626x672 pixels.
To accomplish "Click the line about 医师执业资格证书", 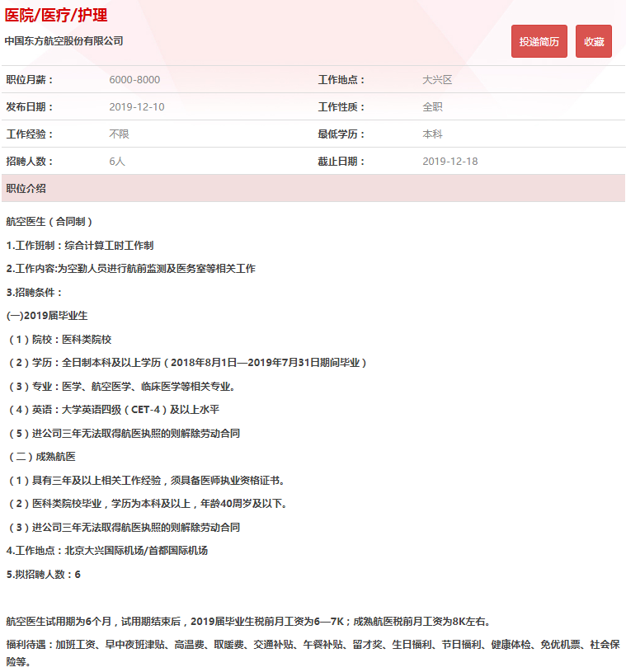I will click(x=147, y=481).
